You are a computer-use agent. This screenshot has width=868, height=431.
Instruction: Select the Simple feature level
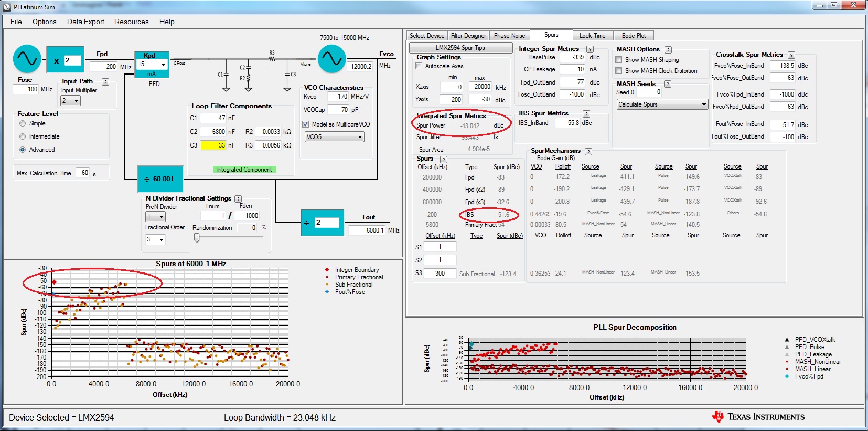coord(23,123)
